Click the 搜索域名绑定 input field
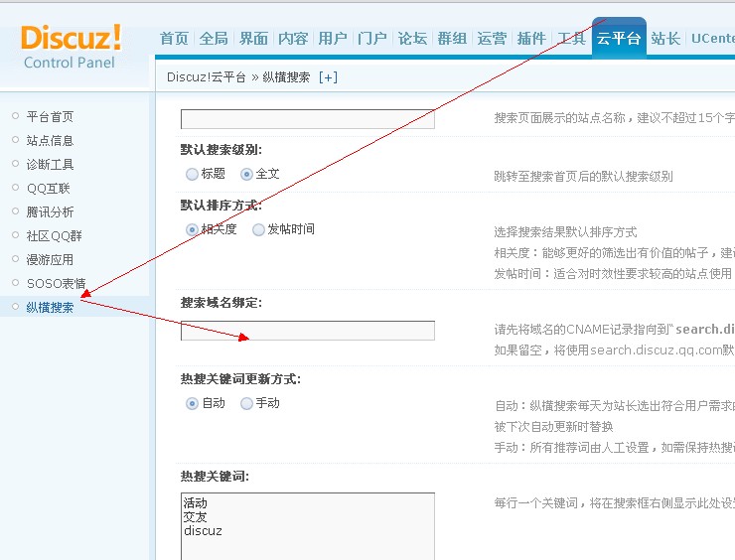 click(x=308, y=331)
